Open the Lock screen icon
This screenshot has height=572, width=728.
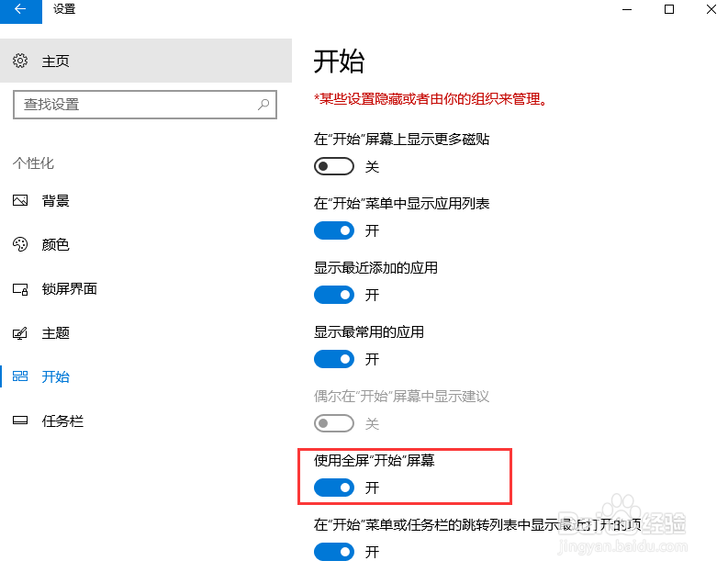click(20, 289)
